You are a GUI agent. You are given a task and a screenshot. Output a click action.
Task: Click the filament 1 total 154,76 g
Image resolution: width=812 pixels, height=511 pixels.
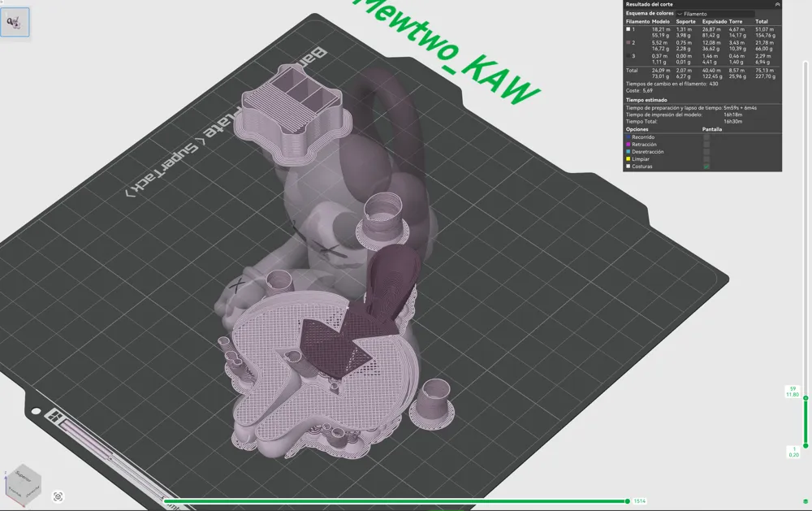click(x=766, y=35)
